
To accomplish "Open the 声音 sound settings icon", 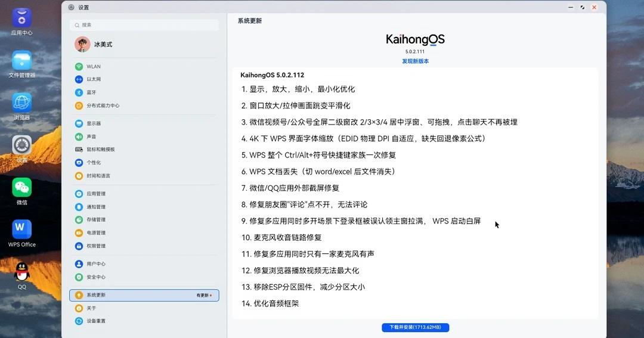I will tap(79, 137).
